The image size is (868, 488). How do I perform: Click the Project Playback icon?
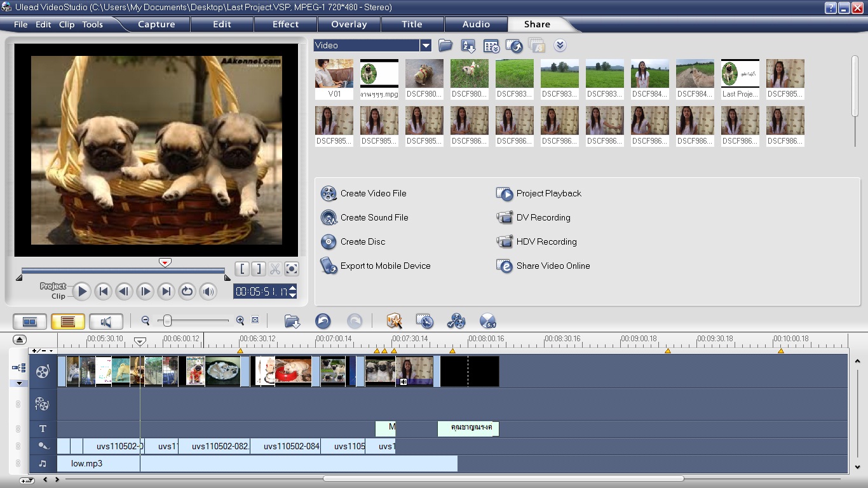tap(505, 193)
